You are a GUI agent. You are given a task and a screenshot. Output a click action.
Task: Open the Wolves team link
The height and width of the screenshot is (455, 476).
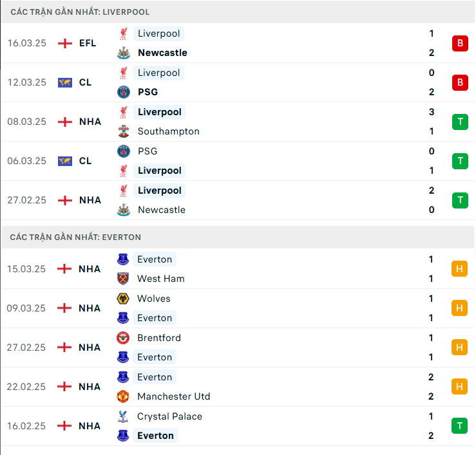[x=153, y=299]
